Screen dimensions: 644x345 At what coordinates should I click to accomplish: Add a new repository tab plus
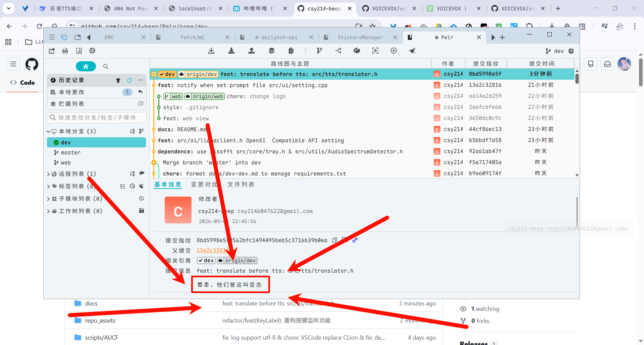point(502,38)
